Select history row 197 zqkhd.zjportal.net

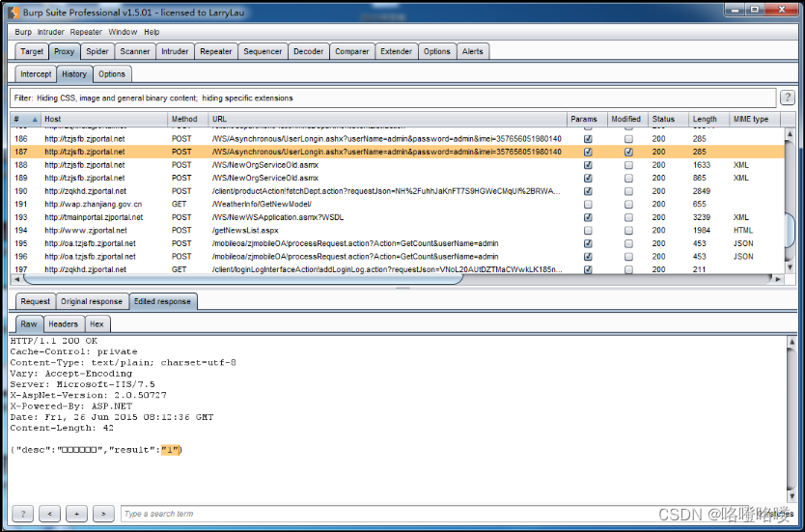[398, 269]
